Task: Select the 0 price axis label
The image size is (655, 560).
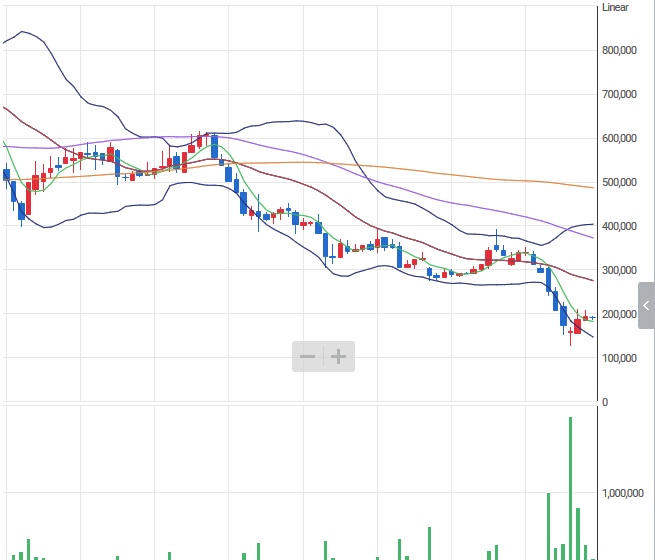Action: [x=605, y=402]
